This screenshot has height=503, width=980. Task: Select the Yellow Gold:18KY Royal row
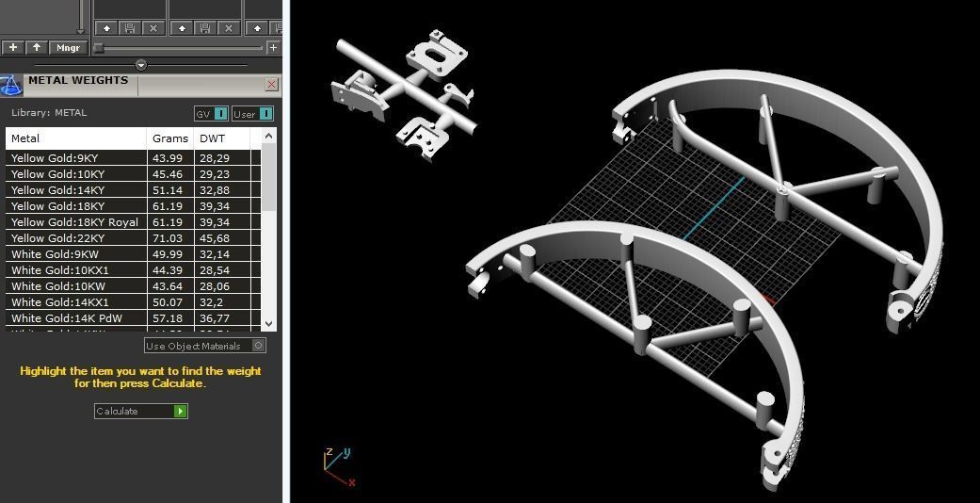(133, 222)
